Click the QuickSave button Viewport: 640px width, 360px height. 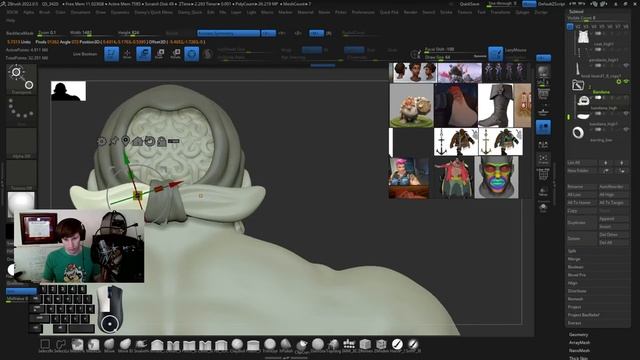(x=469, y=4)
